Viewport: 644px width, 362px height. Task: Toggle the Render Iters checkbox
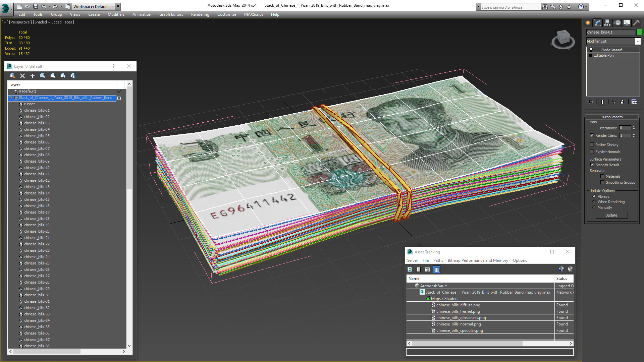click(x=592, y=135)
